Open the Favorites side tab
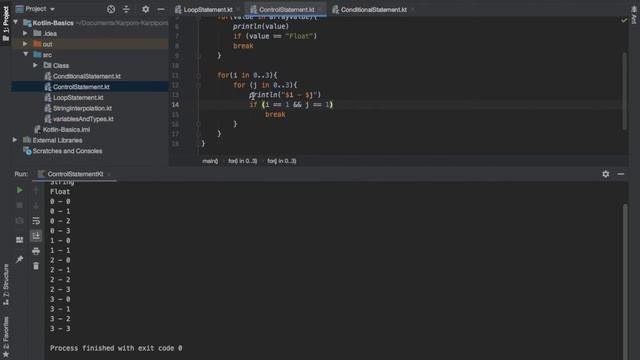 pos(6,337)
